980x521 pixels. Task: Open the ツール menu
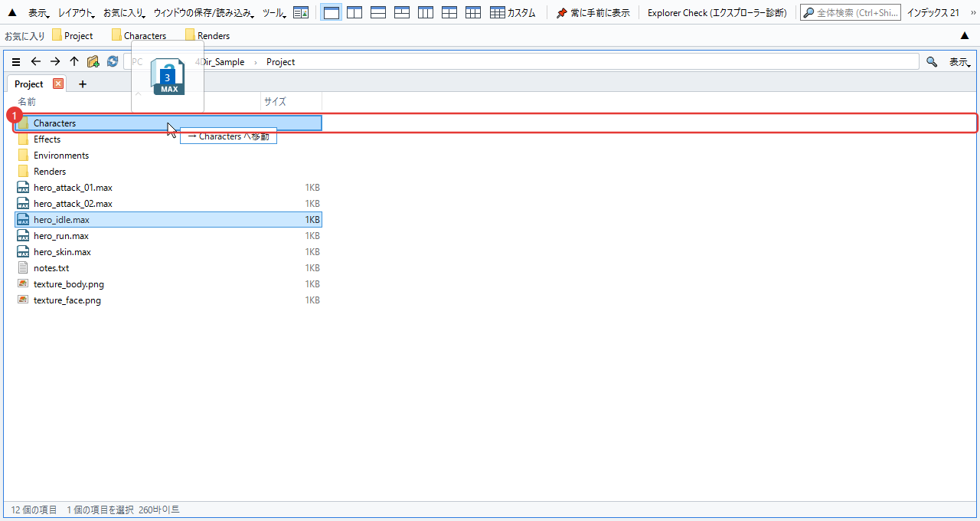click(x=275, y=13)
